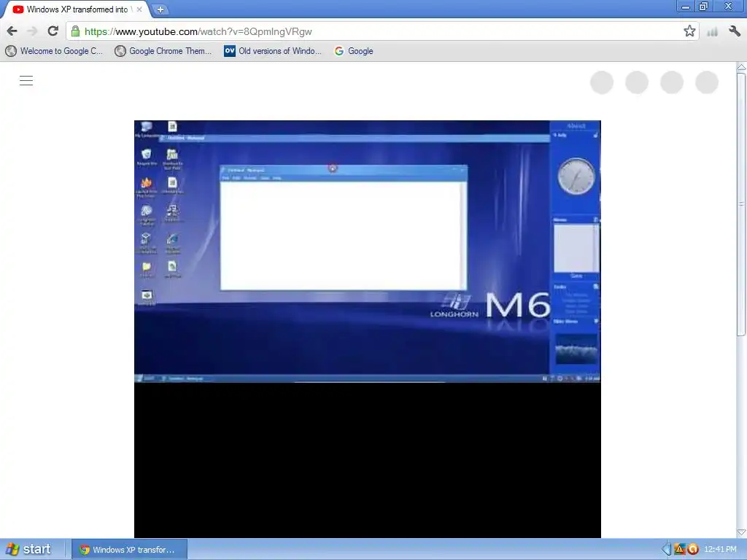The width and height of the screenshot is (747, 560).
Task: Focus the youtube.com address bar
Action: (x=381, y=31)
